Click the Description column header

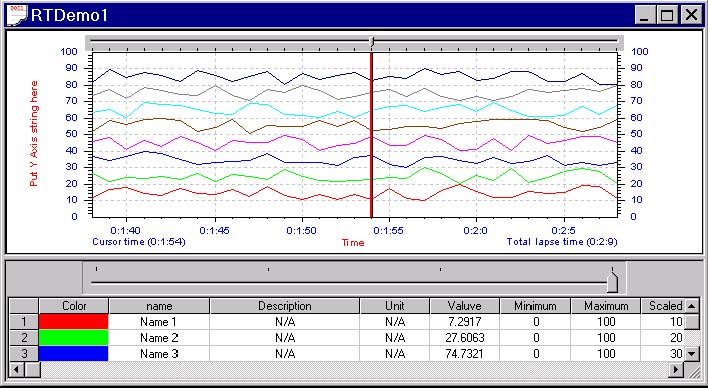pyautogui.click(x=284, y=306)
